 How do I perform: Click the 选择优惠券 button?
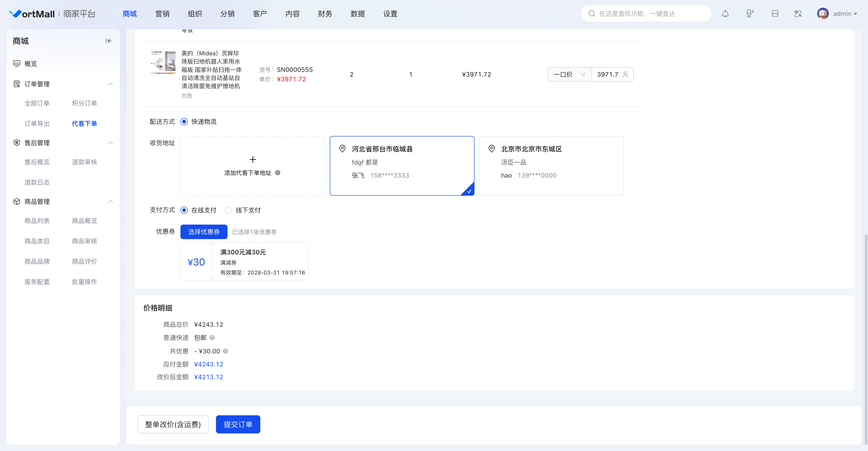[204, 232]
